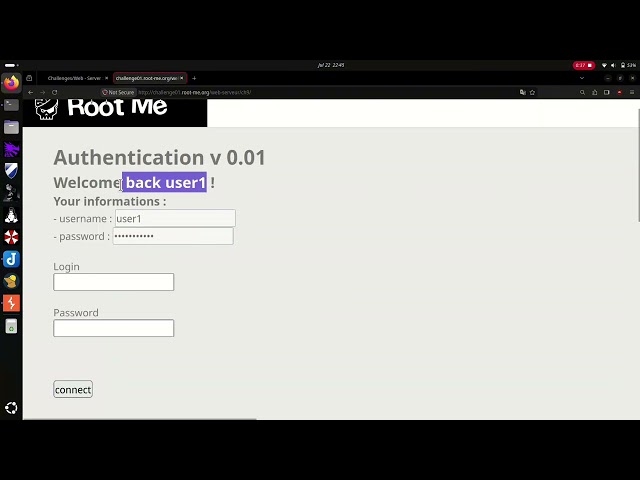Open the Terminal from the dock
Image resolution: width=640 pixels, height=480 pixels.
tap(11, 105)
